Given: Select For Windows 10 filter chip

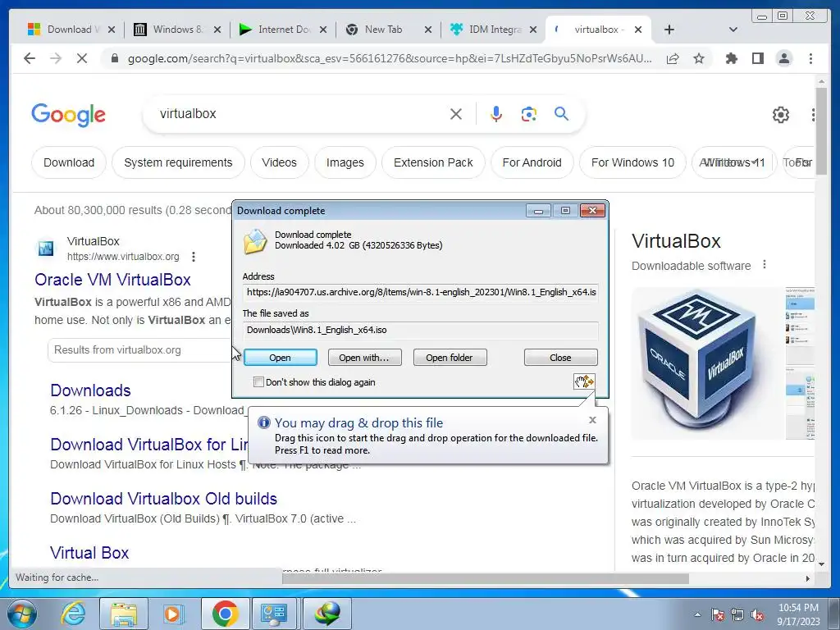Looking at the screenshot, I should [632, 162].
